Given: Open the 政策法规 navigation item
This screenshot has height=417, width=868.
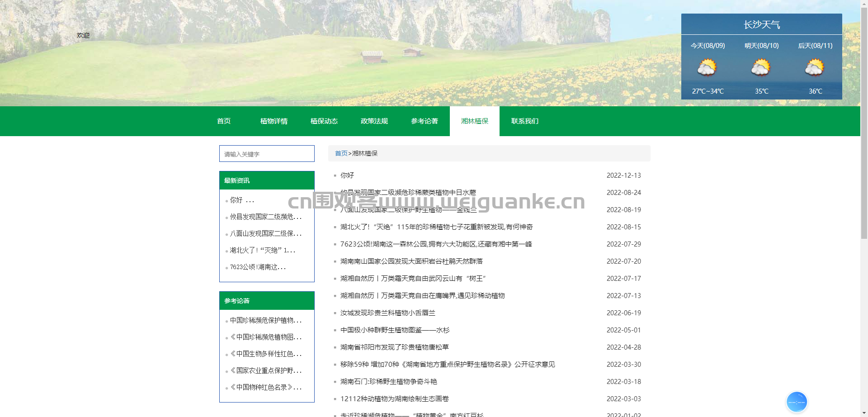Looking at the screenshot, I should (x=374, y=121).
